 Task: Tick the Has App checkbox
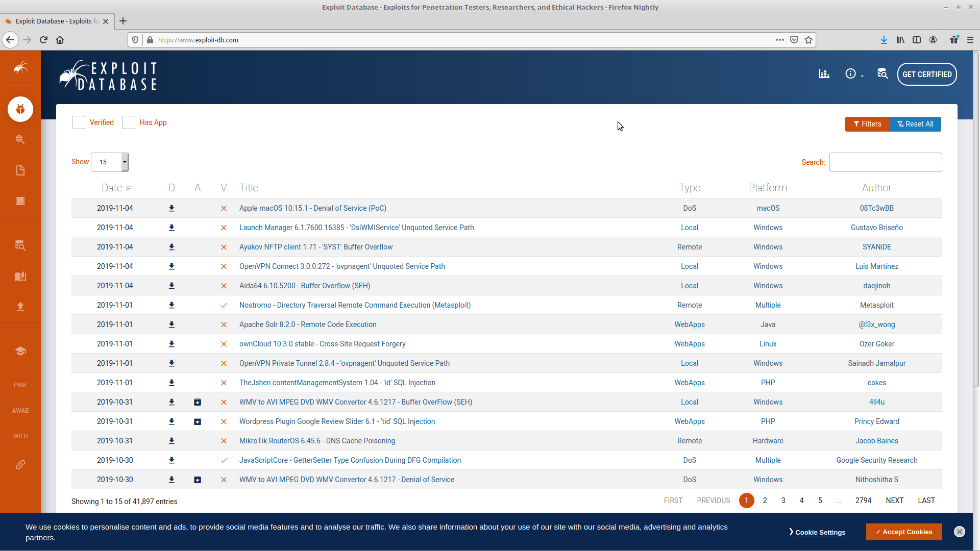click(129, 122)
